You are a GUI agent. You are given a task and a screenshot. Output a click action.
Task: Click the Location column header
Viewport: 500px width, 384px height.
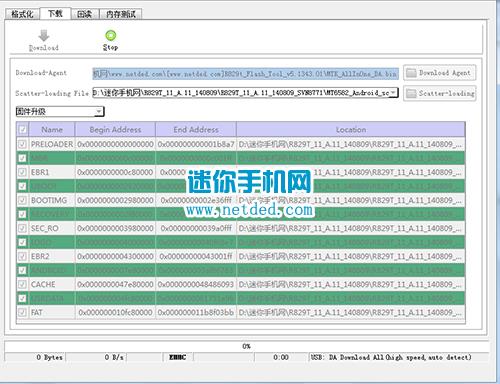[351, 129]
